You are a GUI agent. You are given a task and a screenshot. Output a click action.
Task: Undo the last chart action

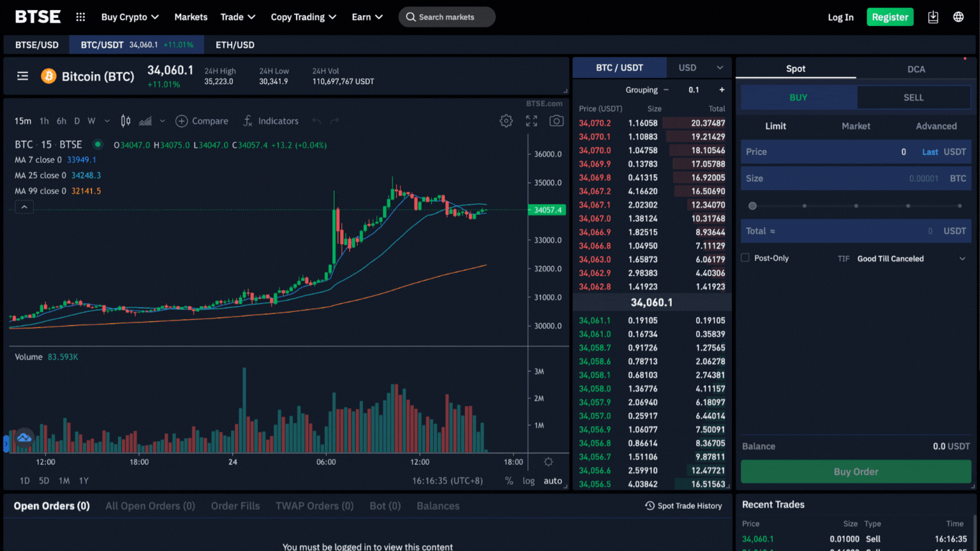coord(316,121)
